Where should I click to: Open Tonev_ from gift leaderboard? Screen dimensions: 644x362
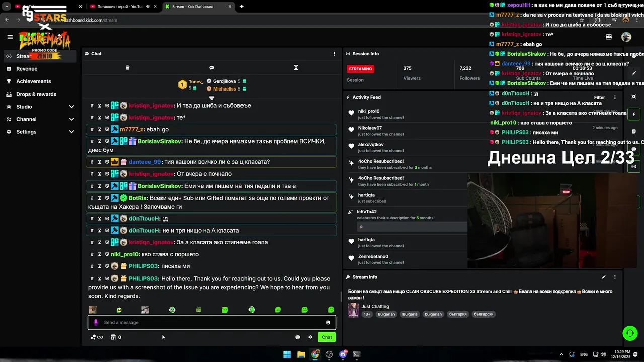(x=196, y=81)
